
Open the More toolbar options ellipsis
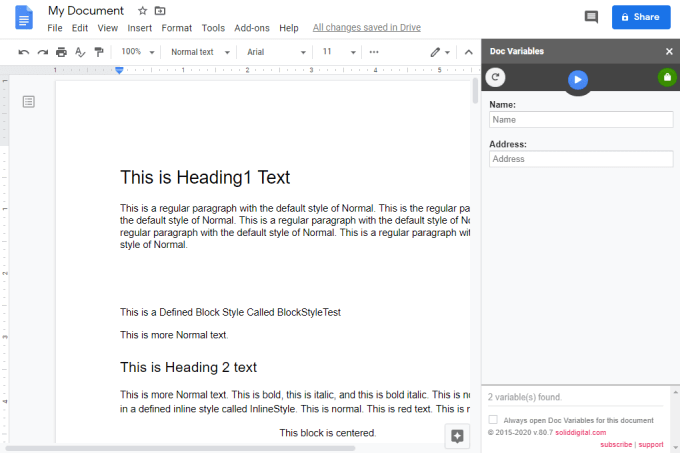pyautogui.click(x=374, y=52)
